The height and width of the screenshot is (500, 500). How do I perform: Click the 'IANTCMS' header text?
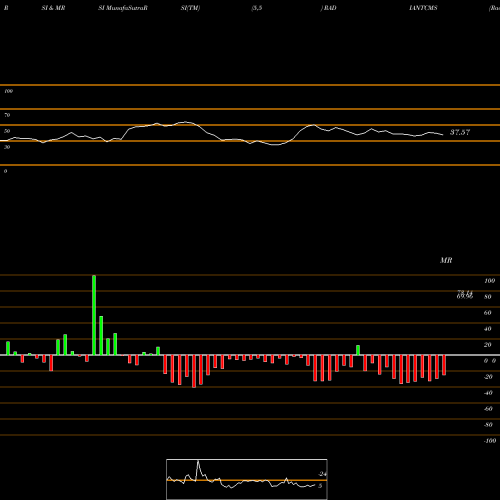tap(423, 8)
